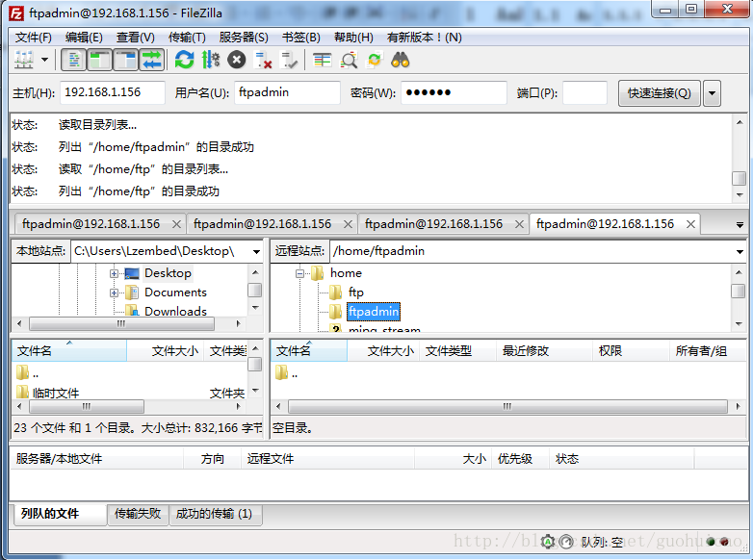The width and height of the screenshot is (753, 560).
Task: Switch to the 传输失败 tab
Action: pos(138,514)
